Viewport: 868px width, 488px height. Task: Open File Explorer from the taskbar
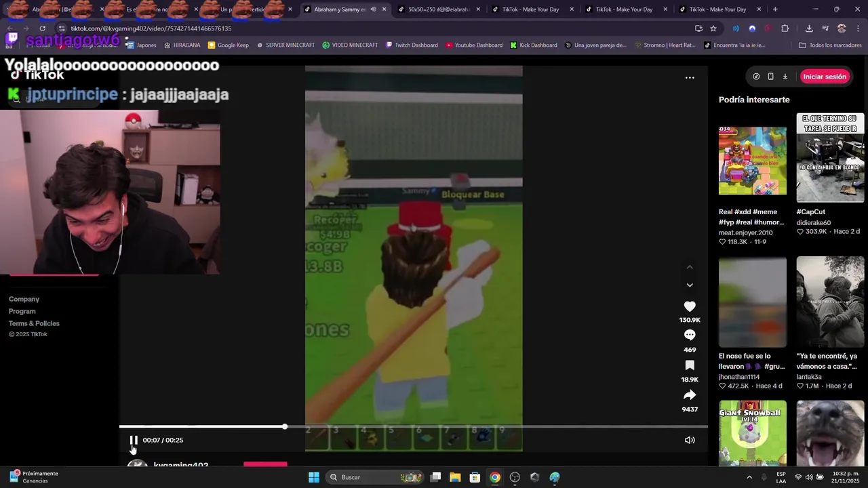click(455, 477)
